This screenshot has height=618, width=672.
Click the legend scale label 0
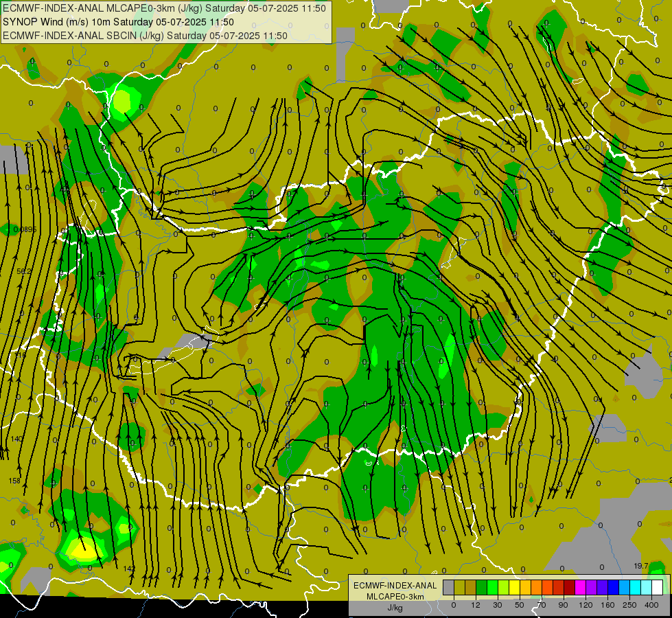[454, 605]
